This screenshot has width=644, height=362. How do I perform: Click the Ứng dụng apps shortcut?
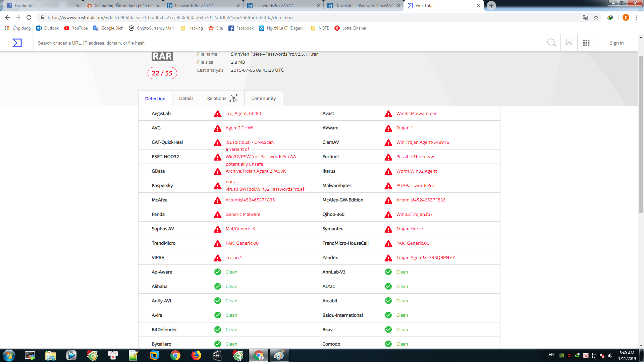(18, 28)
